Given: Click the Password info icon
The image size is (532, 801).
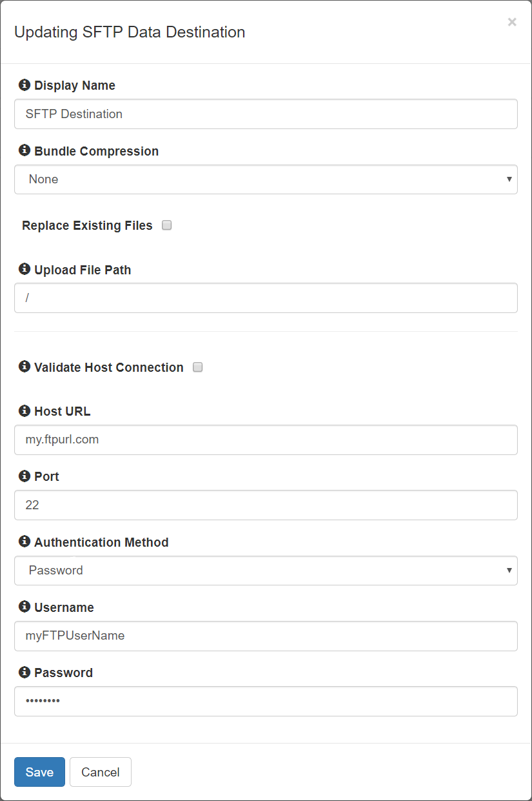Looking at the screenshot, I should pos(25,672).
